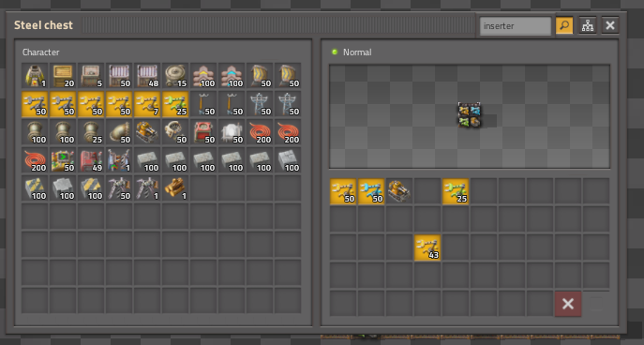Image resolution: width=644 pixels, height=345 pixels.
Task: Click the empty chest slot between assembler and green inserter
Action: [427, 191]
